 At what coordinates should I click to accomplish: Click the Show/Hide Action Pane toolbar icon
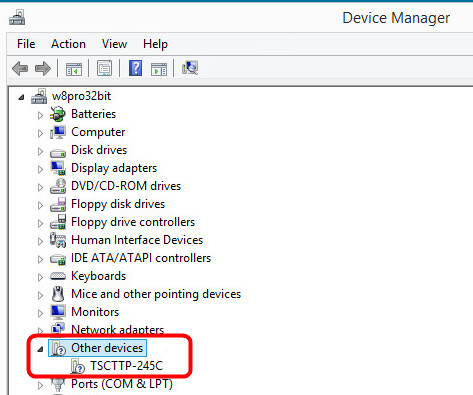(159, 69)
